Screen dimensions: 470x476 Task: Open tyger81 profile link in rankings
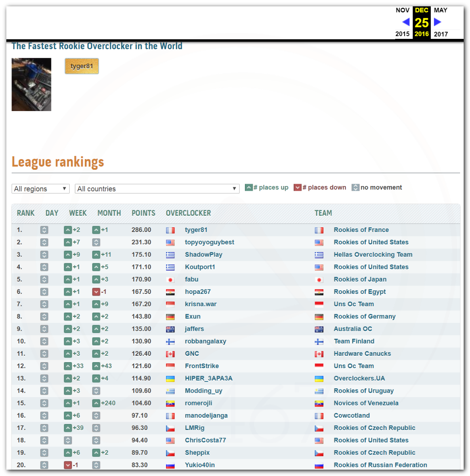196,230
